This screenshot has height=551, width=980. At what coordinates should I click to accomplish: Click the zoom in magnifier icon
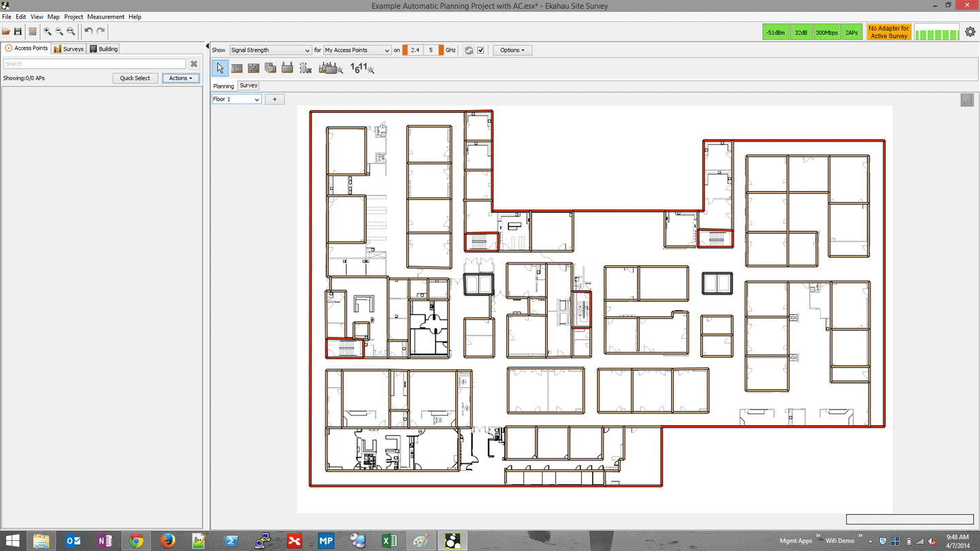click(x=48, y=31)
